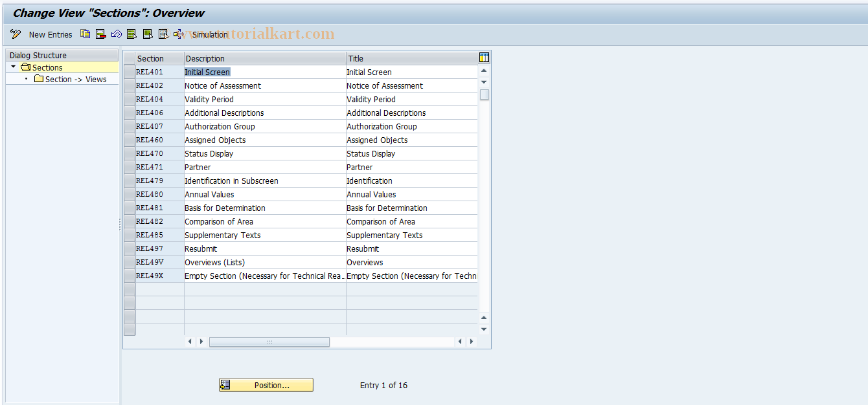Screen dimensions: 868x405
Task: Click the Delete entry icon
Action: pos(101,34)
